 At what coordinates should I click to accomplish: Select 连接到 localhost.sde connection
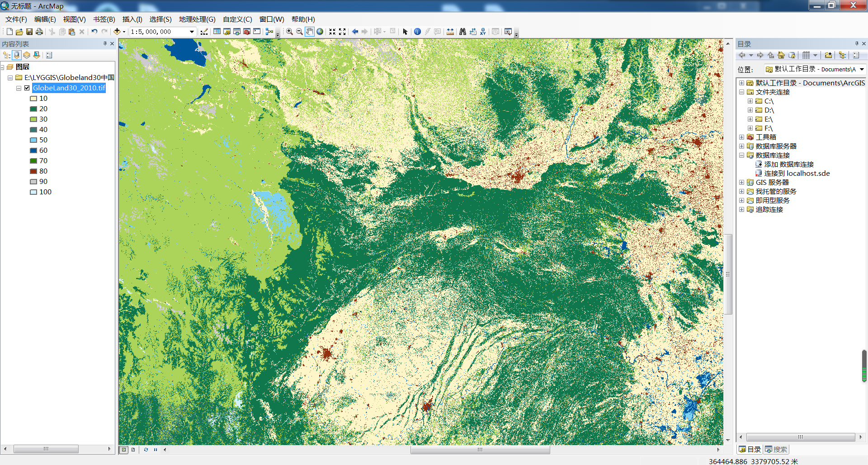click(x=797, y=173)
